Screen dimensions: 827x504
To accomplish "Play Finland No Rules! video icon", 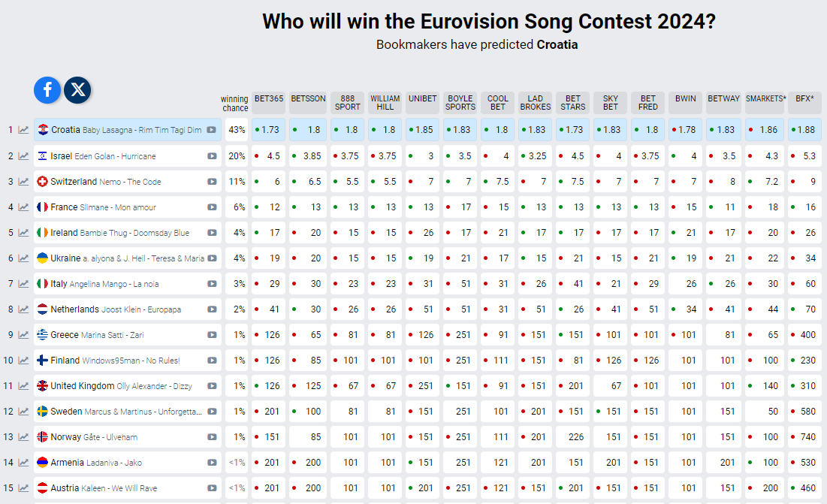I will pyautogui.click(x=212, y=361).
